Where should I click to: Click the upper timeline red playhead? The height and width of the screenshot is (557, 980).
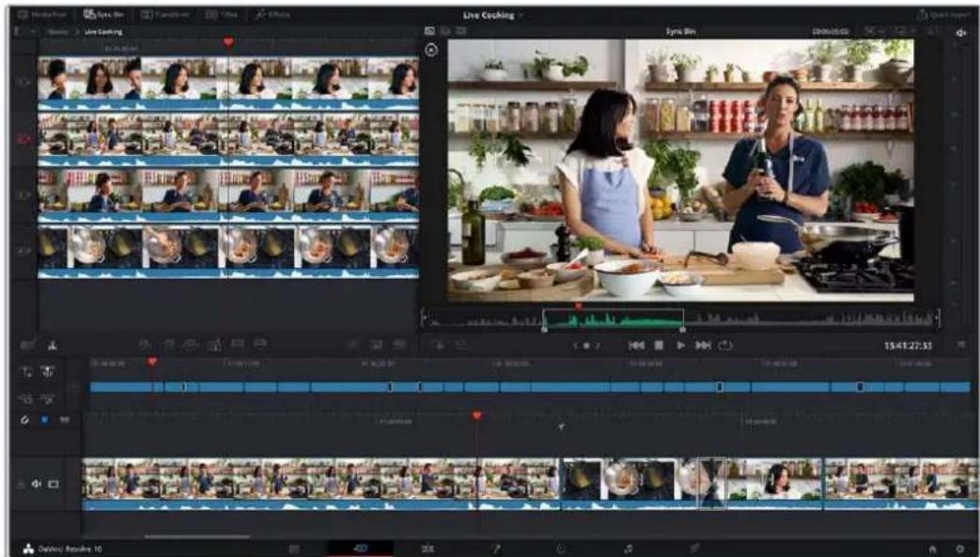coord(152,362)
